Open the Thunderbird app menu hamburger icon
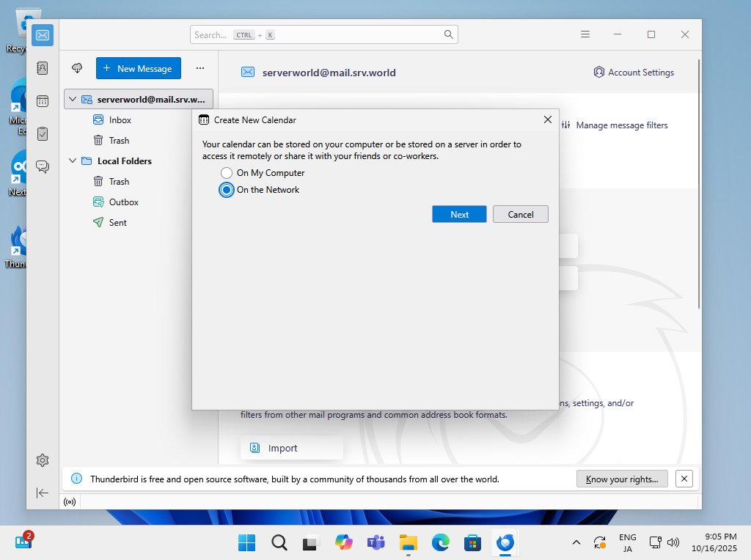Viewport: 751px width, 560px height. pos(585,34)
